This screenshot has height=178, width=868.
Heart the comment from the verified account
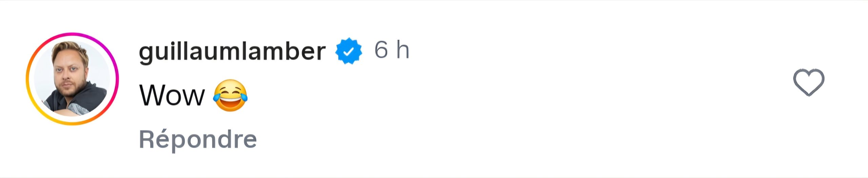808,82
